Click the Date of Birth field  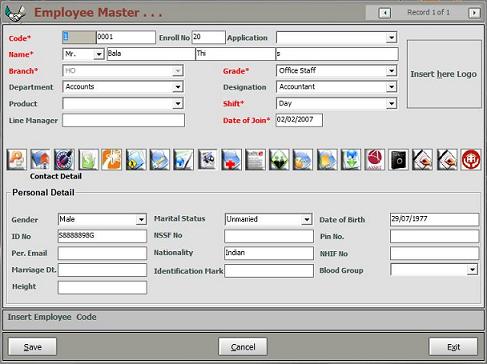(x=435, y=219)
